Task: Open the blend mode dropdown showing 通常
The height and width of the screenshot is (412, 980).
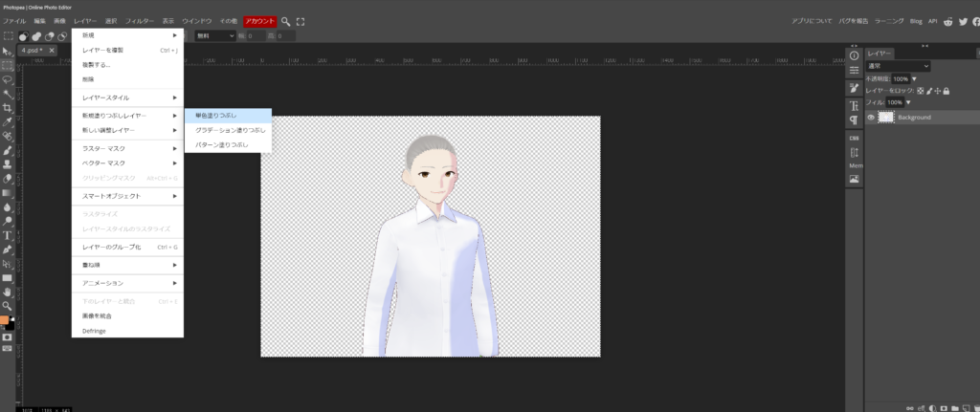Action: point(898,66)
